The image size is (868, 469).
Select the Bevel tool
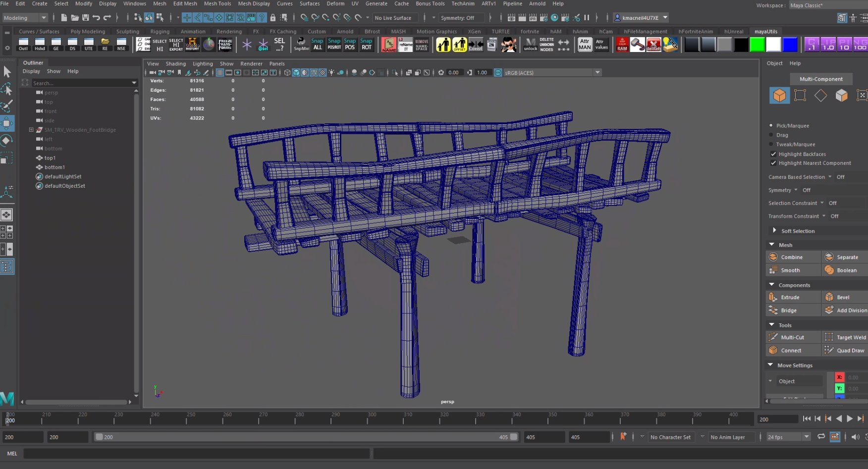(842, 297)
